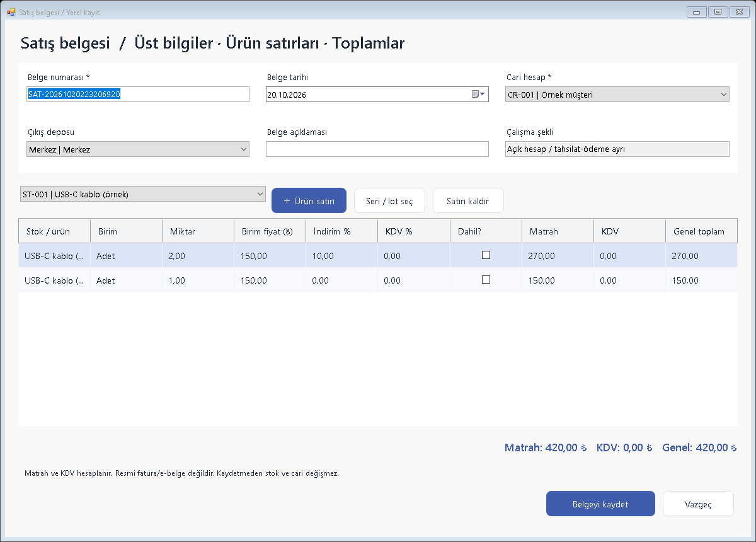This screenshot has height=542, width=756.
Task: Click the Çalışma şekli read-only field
Action: tap(617, 149)
